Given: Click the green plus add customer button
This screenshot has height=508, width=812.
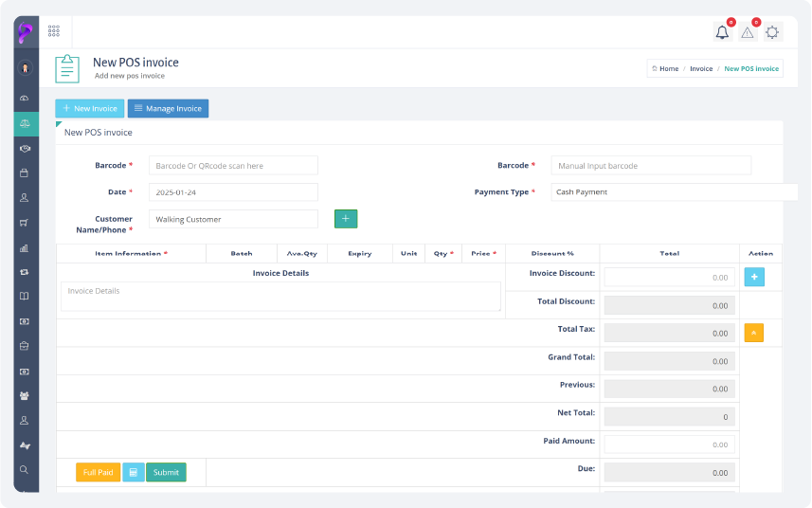Looking at the screenshot, I should tap(346, 219).
